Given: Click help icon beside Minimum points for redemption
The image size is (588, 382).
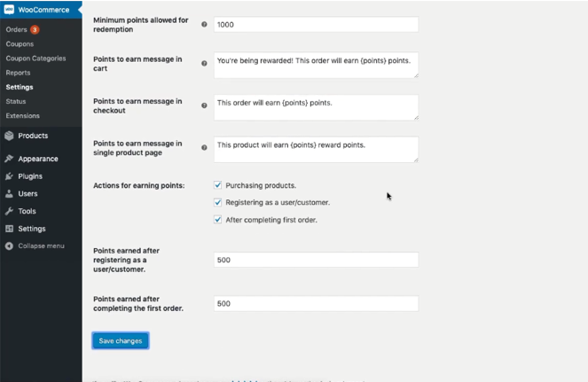Looking at the screenshot, I should point(204,25).
